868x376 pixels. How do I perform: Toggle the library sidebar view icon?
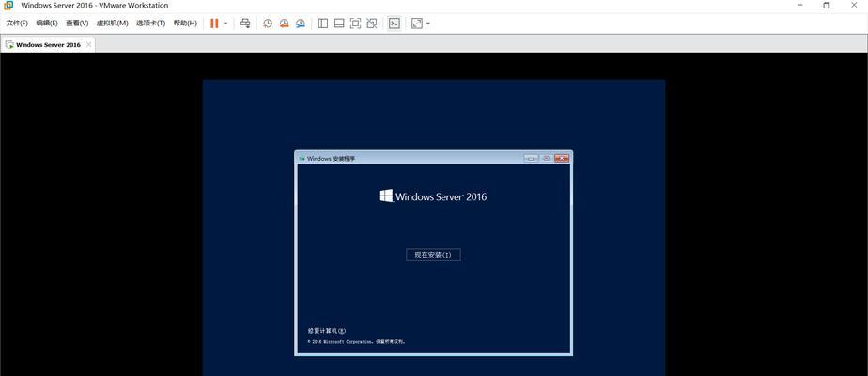(323, 23)
